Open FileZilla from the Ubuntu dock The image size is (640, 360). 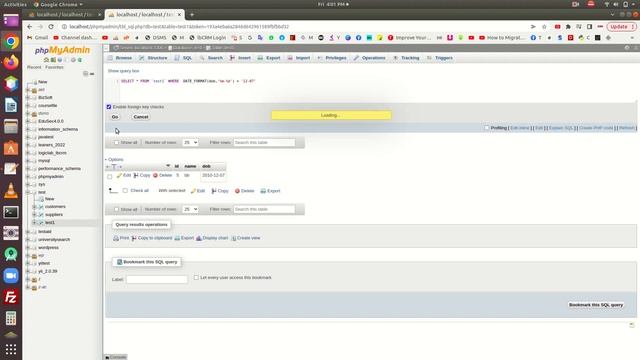pyautogui.click(x=11, y=297)
